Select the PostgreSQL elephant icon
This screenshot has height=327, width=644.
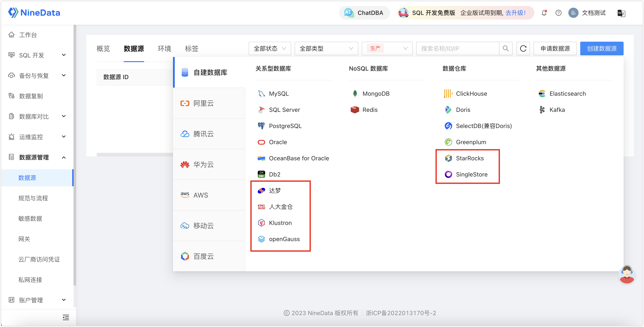pos(261,126)
